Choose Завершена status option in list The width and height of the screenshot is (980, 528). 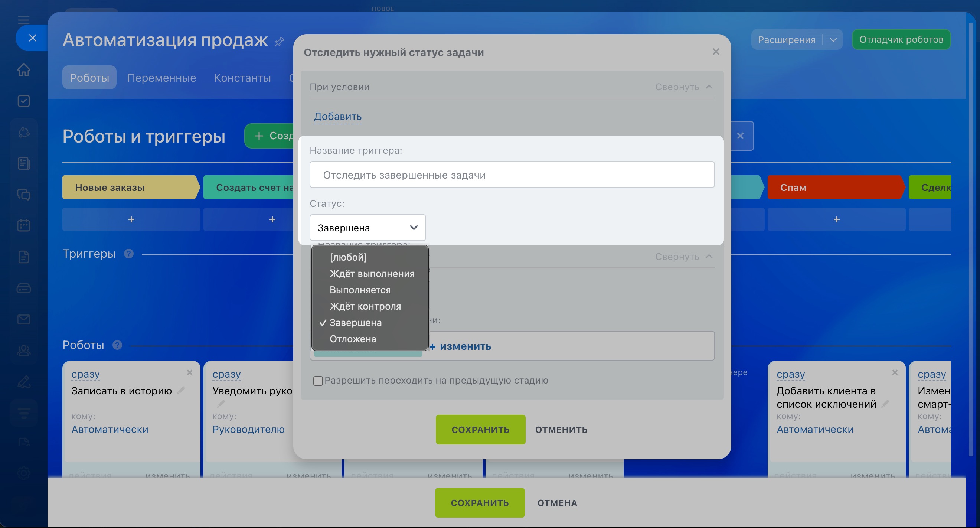(370, 323)
